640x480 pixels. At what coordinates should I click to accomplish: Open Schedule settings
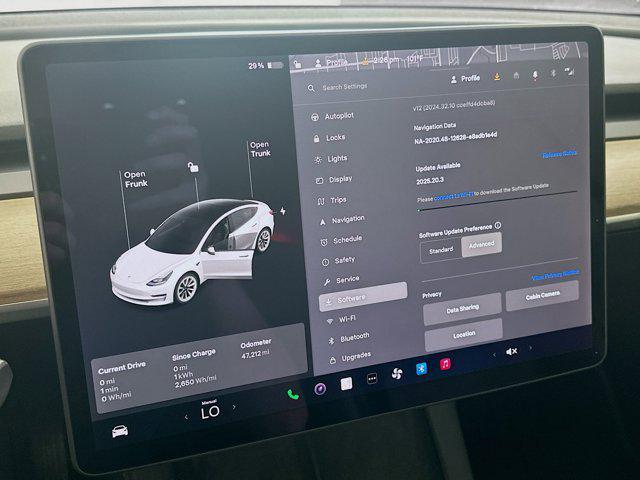click(341, 240)
